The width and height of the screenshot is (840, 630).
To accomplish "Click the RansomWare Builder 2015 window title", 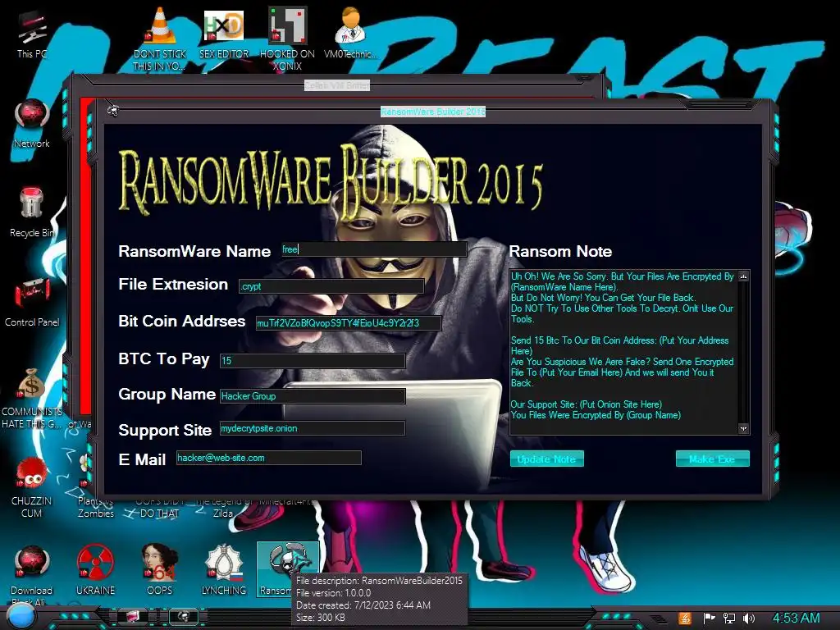I will (x=433, y=112).
